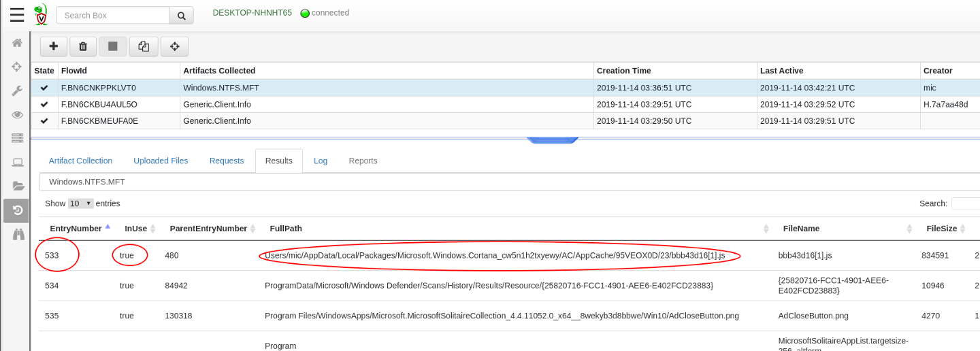Open the folder icon in sidebar
980x351 pixels.
pyautogui.click(x=17, y=186)
